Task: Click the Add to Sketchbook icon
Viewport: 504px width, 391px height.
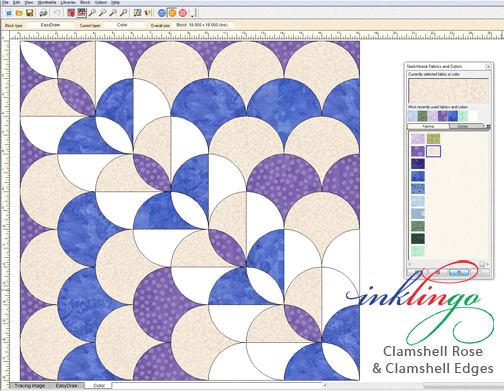Action: coord(71,13)
